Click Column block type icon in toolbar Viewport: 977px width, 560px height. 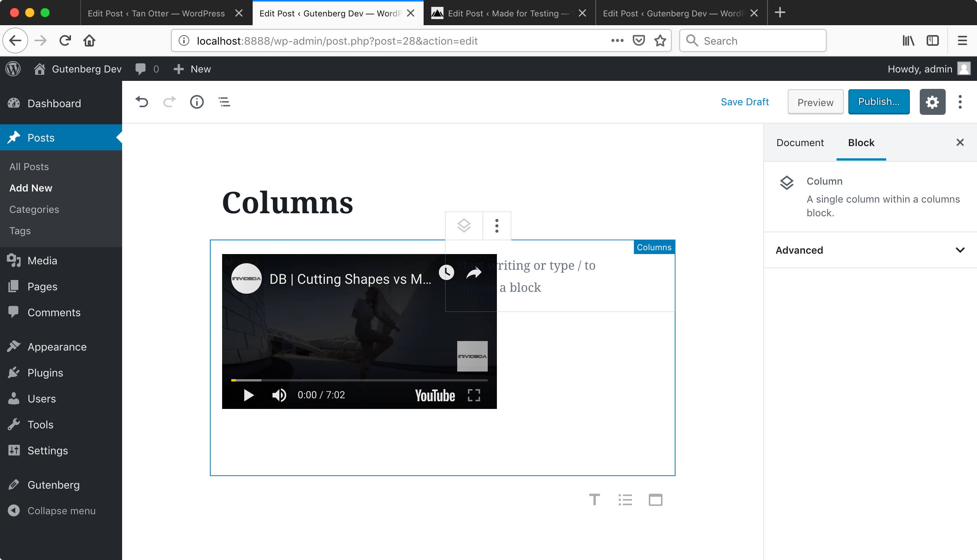coord(464,226)
